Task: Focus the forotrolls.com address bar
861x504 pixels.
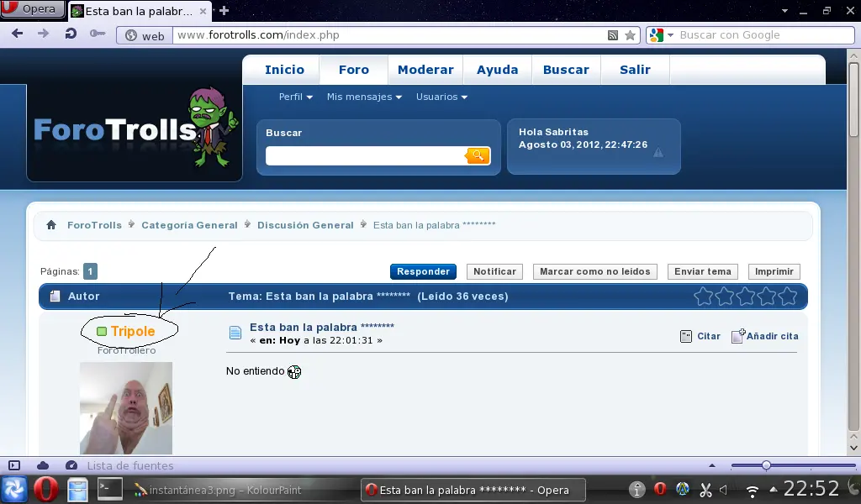Action: 388,35
